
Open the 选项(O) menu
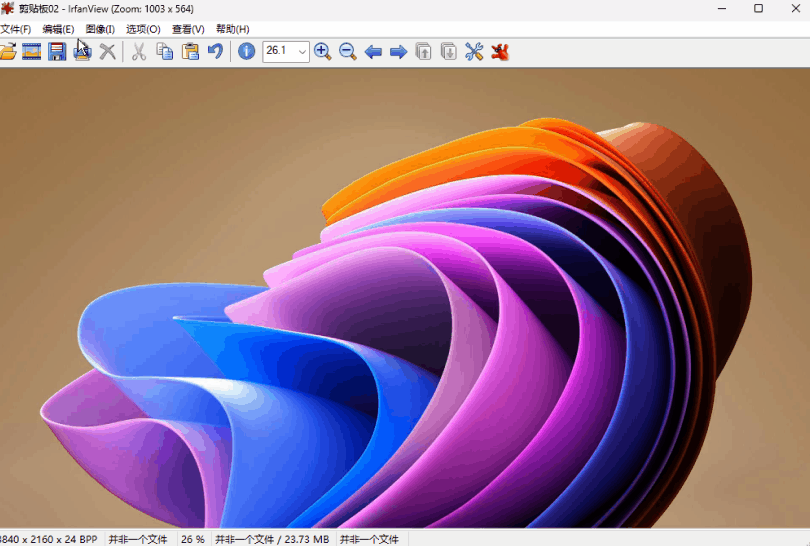pyautogui.click(x=144, y=29)
